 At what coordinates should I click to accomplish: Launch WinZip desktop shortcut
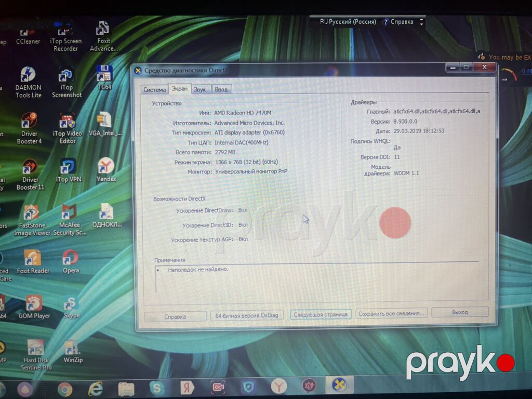[x=73, y=352]
